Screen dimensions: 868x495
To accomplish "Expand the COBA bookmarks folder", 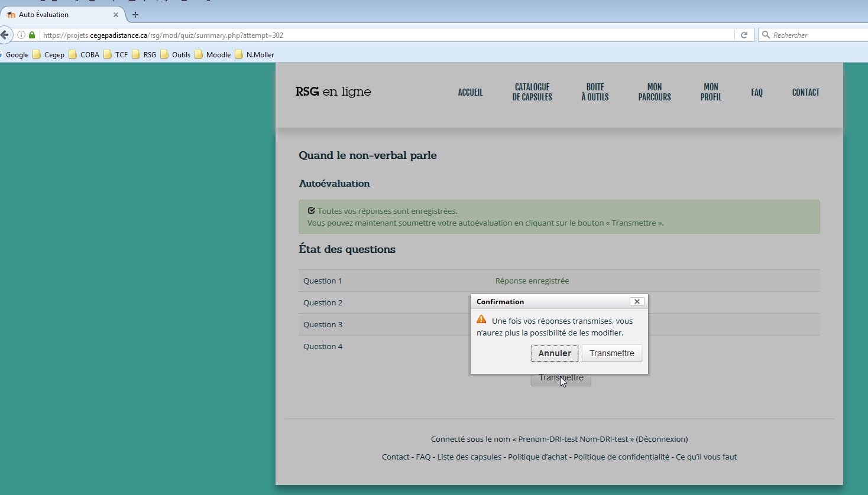I will [84, 54].
